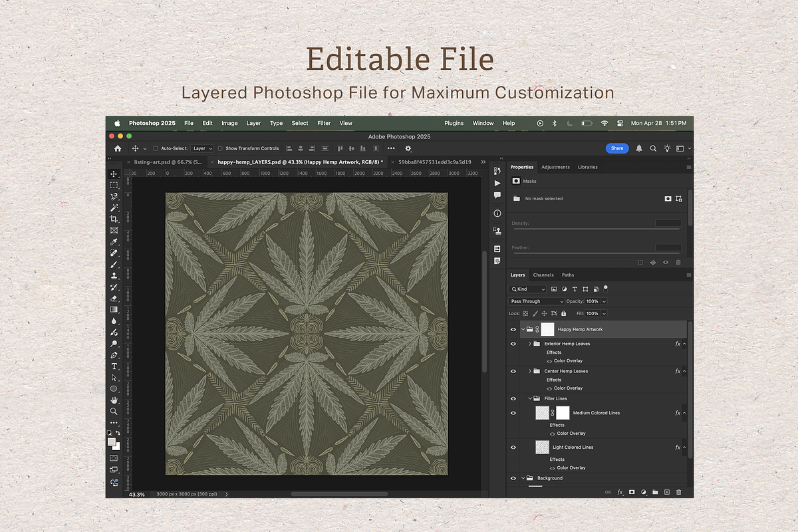Viewport: 798px width, 532px height.
Task: Hide the Happy Hemp Artwork group
Action: click(513, 329)
